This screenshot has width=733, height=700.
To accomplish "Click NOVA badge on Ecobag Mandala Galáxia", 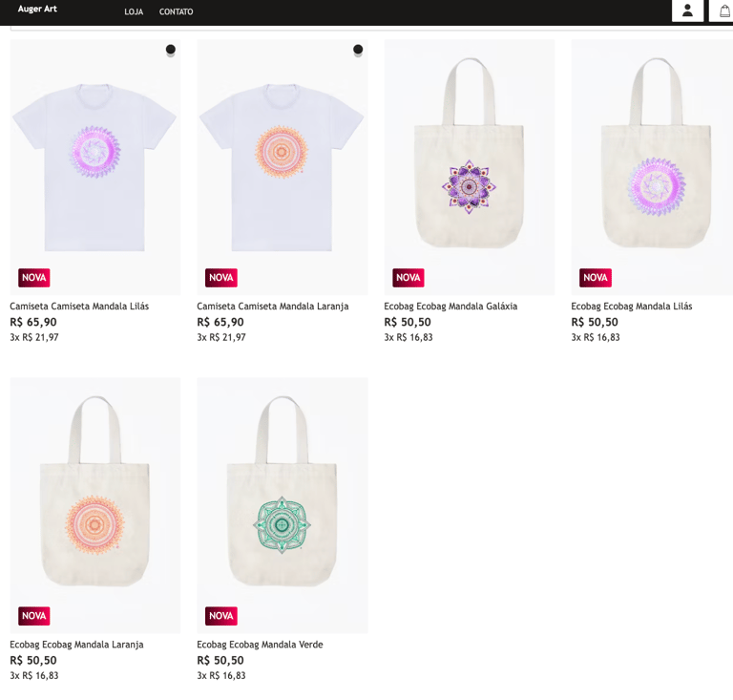I will coord(408,278).
